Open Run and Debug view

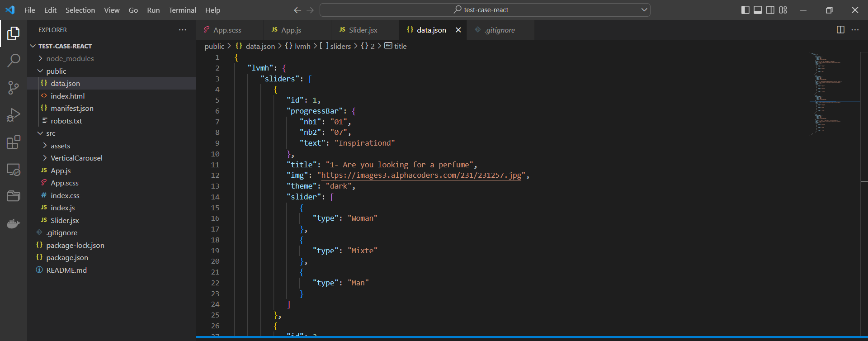14,115
